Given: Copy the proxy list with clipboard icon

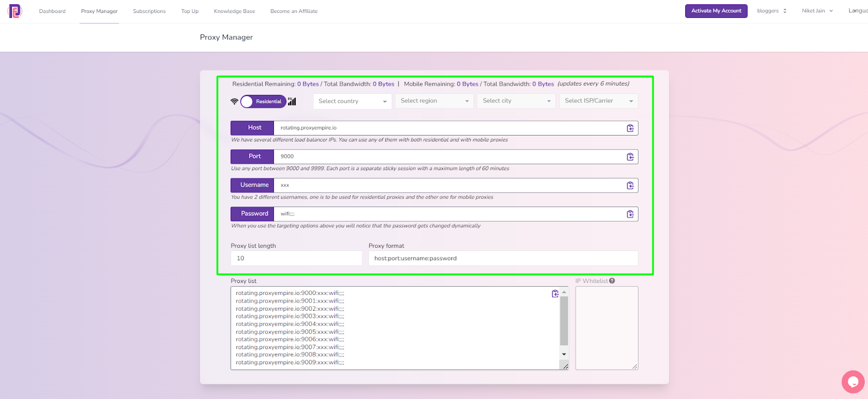Looking at the screenshot, I should (x=555, y=294).
